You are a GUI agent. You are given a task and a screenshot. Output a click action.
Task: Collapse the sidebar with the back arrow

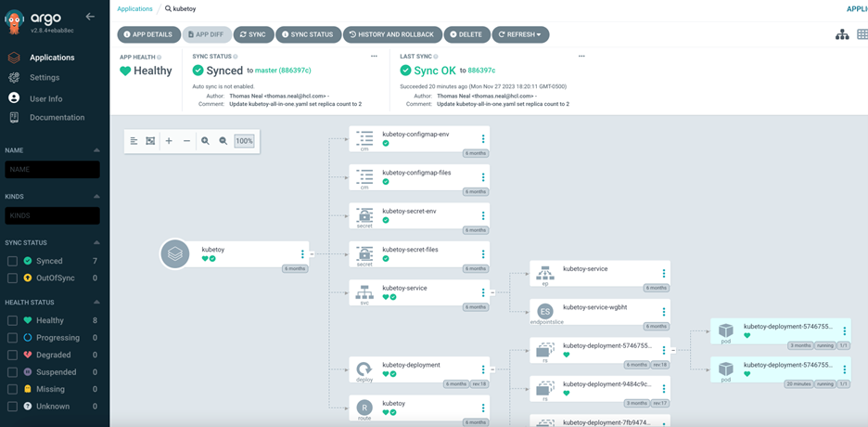[90, 17]
